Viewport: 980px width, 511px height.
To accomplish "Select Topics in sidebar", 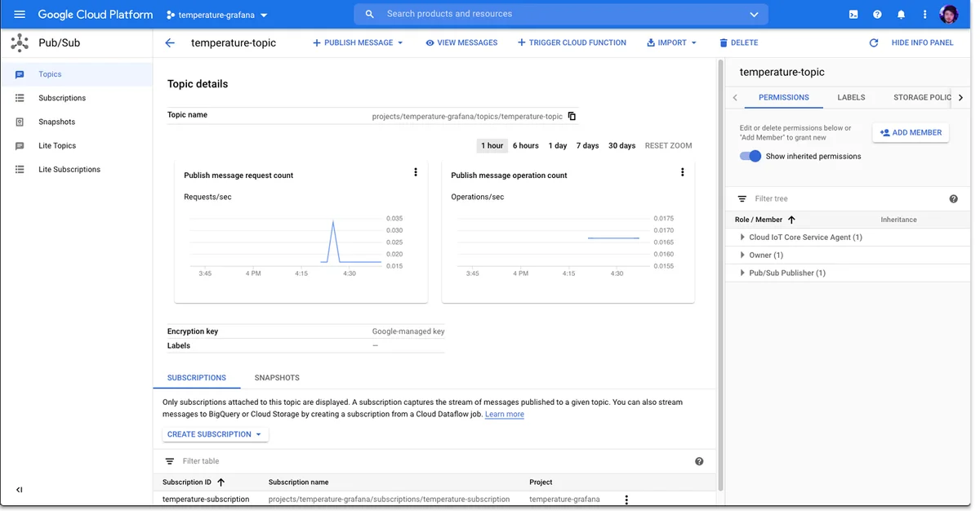I will coord(76,74).
